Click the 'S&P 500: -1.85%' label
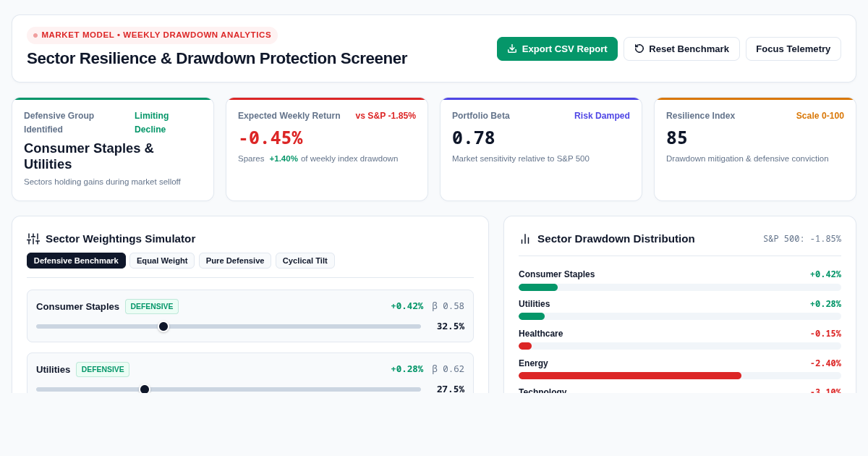 tap(802, 239)
